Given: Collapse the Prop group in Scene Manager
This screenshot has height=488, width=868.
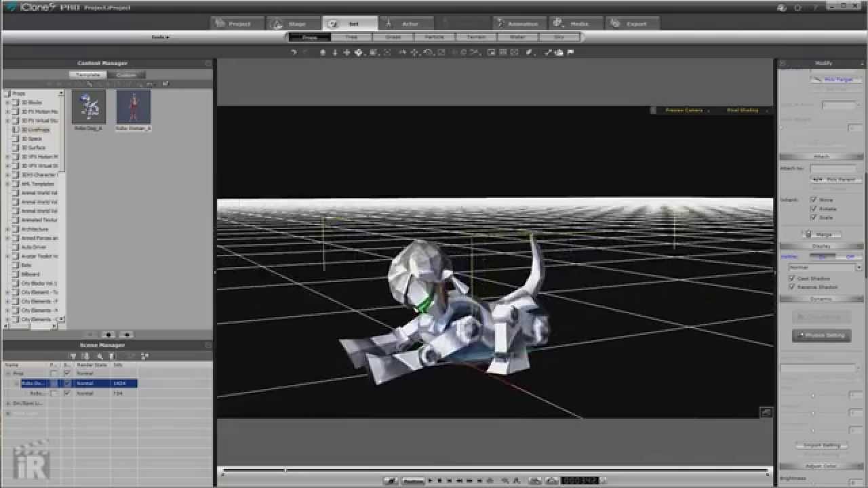Looking at the screenshot, I should click(7, 373).
